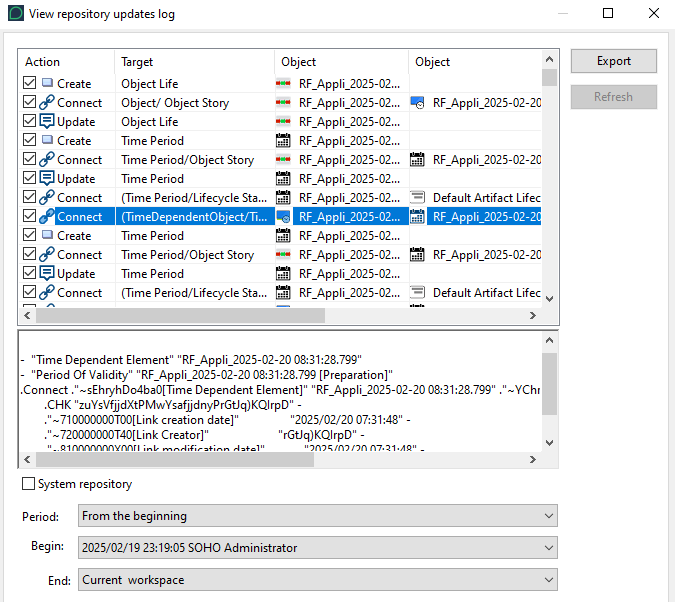The image size is (675, 602).
Task: Sort by the Action column header
Action: tap(65, 62)
